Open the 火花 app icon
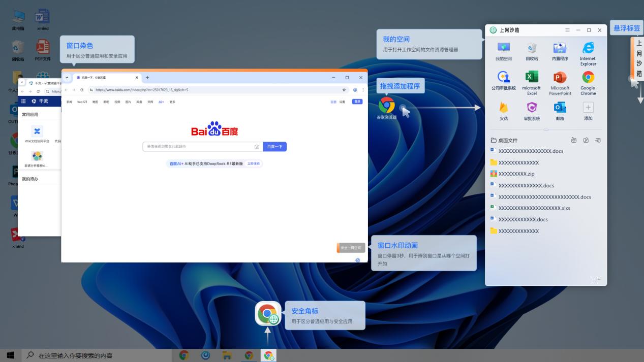644x362 pixels. click(504, 108)
